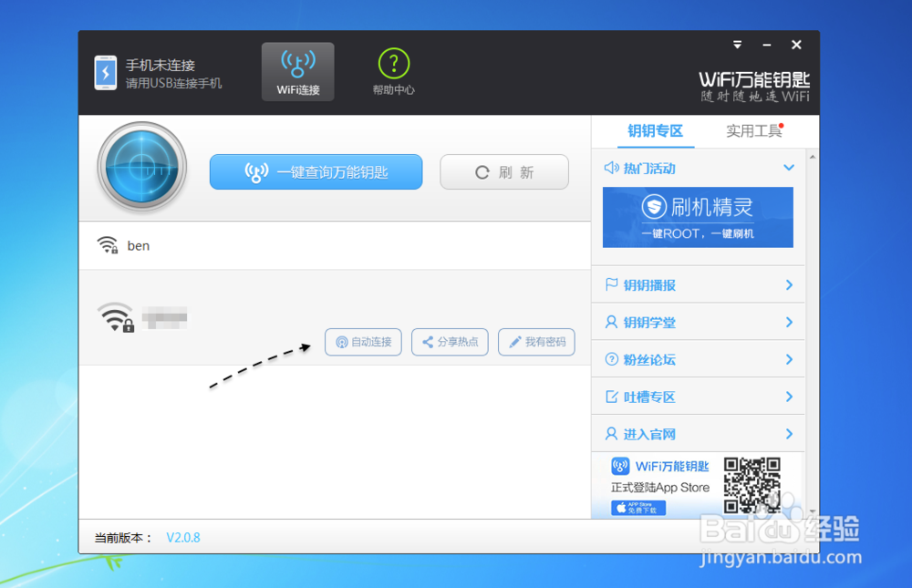The height and width of the screenshot is (588, 912).
Task: Collapse the 热门活动 section chevron
Action: tap(789, 168)
